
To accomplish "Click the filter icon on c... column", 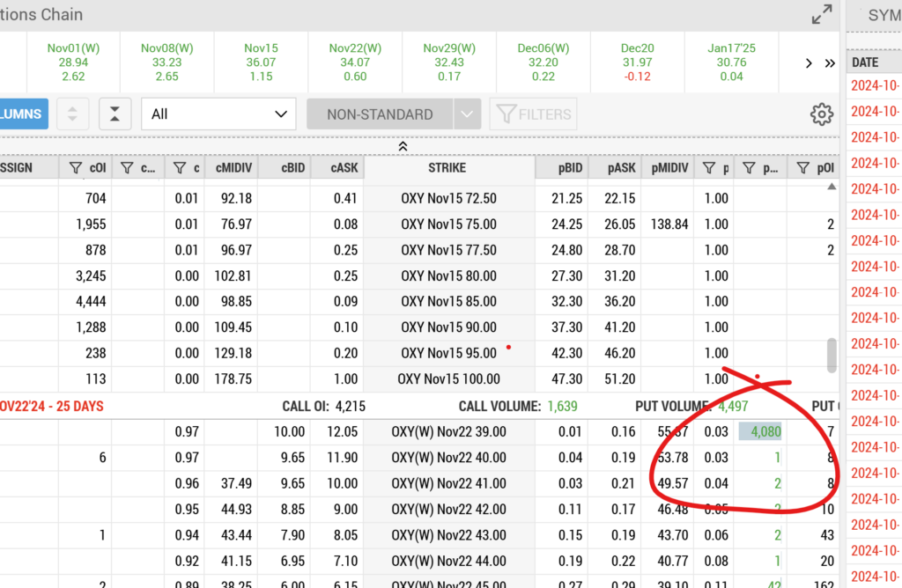I will coord(127,168).
